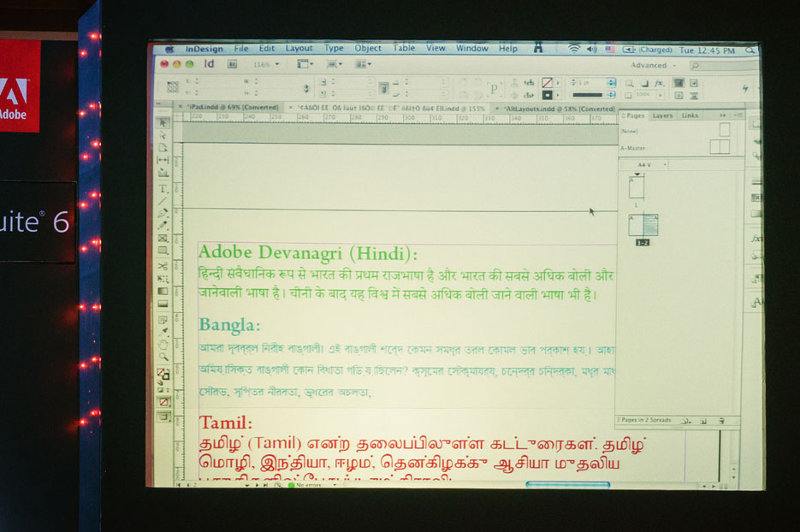
Task: Expand the Pages panel double-arrow menu
Action: click(x=722, y=115)
